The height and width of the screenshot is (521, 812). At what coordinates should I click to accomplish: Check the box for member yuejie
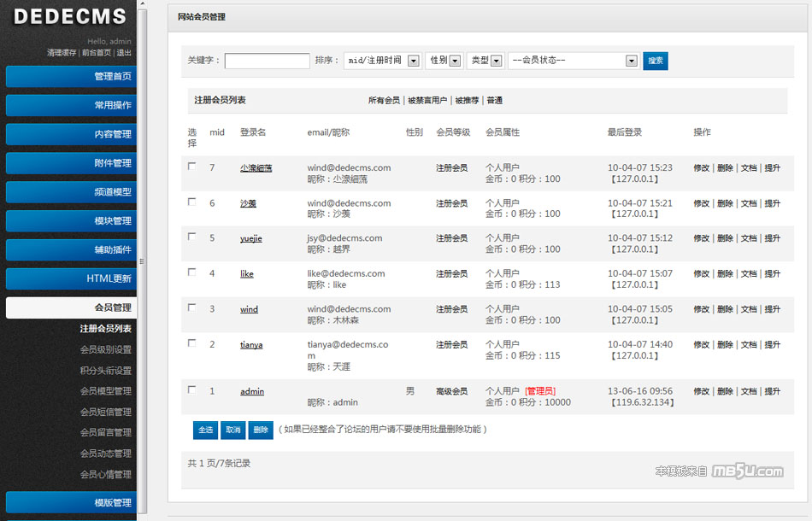(x=192, y=237)
